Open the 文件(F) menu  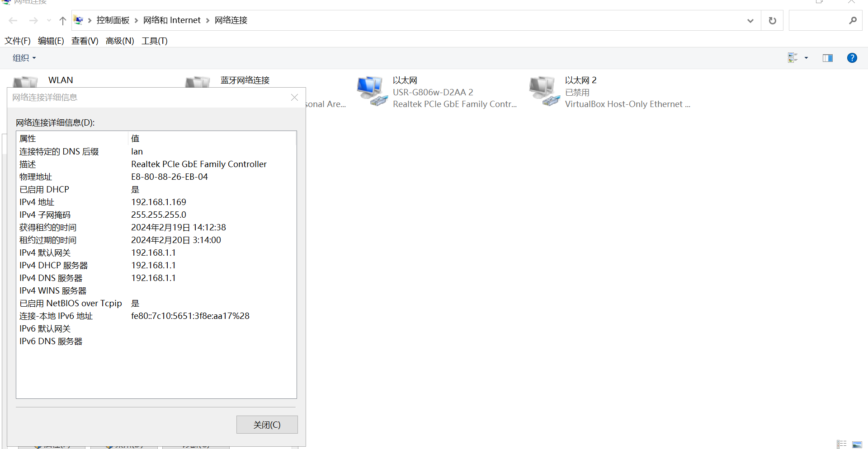pos(18,41)
